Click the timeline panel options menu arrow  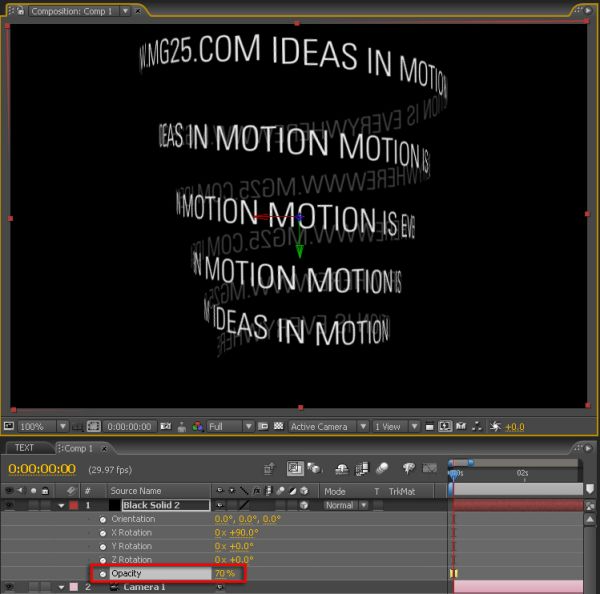point(588,448)
